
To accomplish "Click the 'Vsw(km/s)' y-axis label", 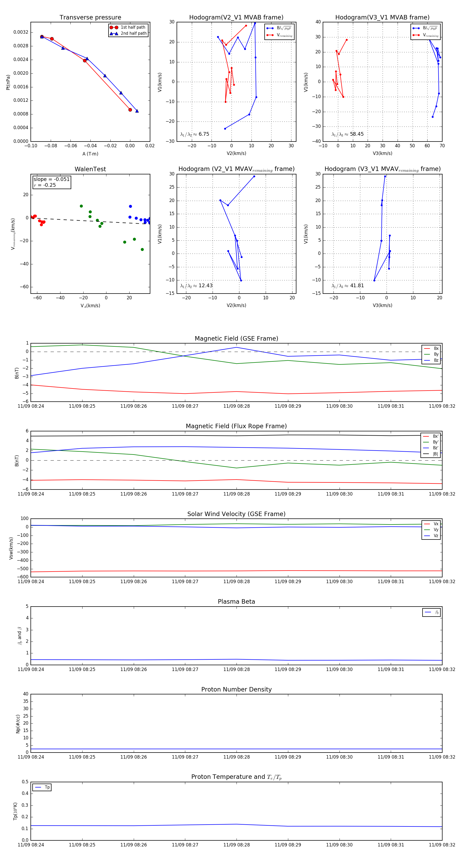I will pyautogui.click(x=11, y=548).
